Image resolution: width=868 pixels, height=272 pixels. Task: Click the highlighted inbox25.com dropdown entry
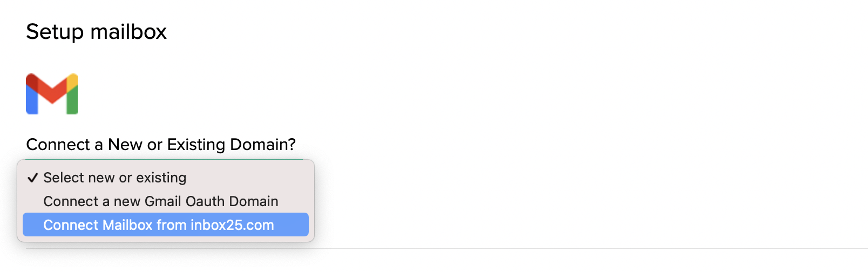[x=166, y=225]
